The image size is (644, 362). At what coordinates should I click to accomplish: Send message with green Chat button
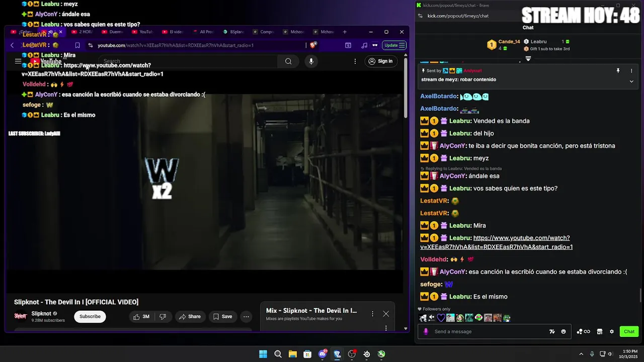tap(629, 331)
